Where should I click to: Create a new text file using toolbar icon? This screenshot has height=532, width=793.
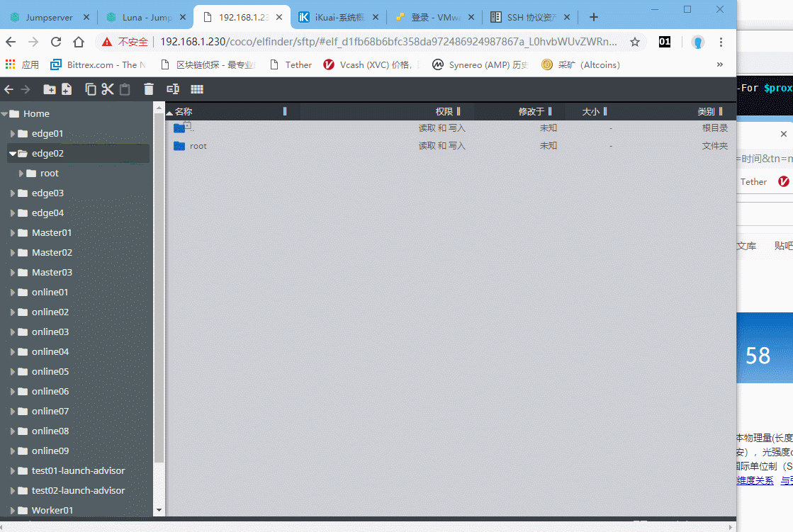[x=65, y=89]
